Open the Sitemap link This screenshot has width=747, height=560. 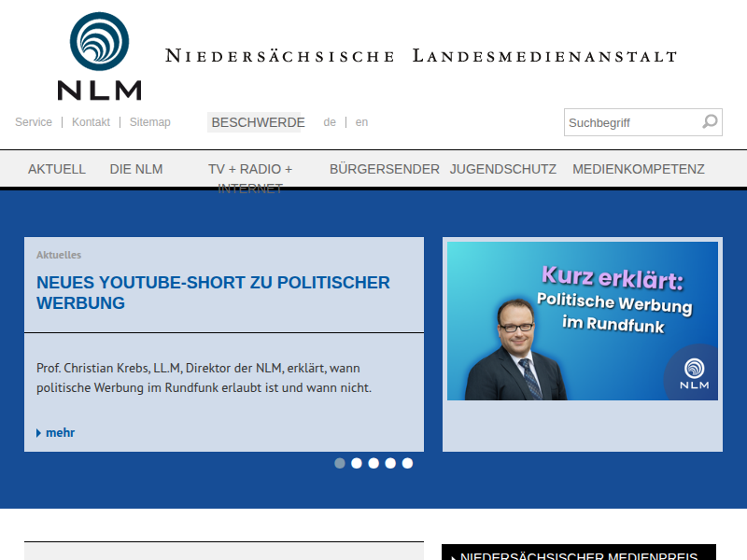click(150, 122)
